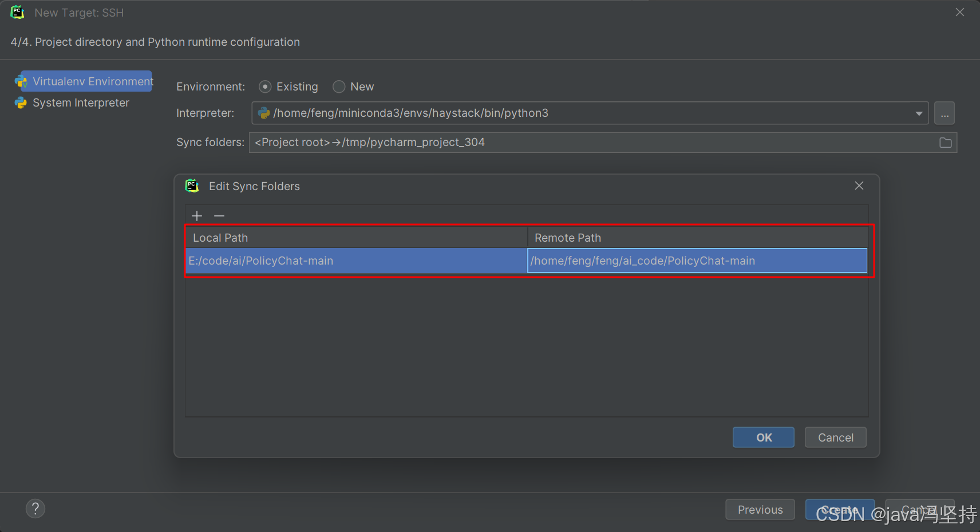The width and height of the screenshot is (980, 532).
Task: Click the PyCharm icon in the main title bar
Action: (17, 12)
